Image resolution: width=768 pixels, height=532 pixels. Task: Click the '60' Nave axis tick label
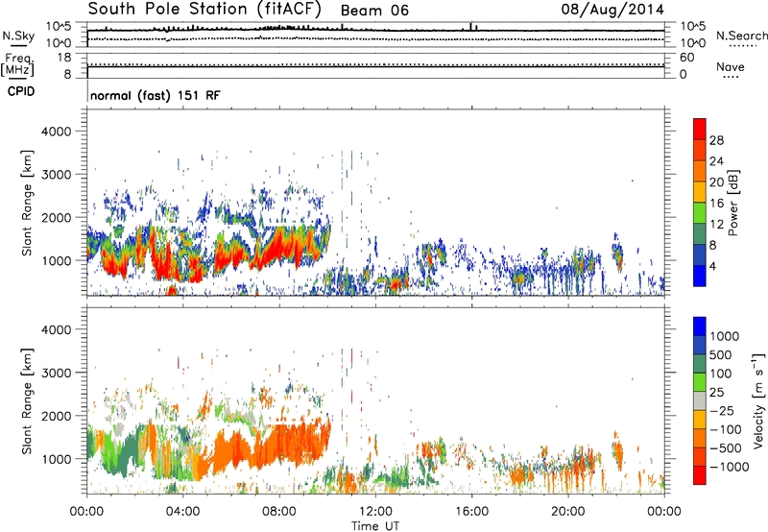pos(687,58)
